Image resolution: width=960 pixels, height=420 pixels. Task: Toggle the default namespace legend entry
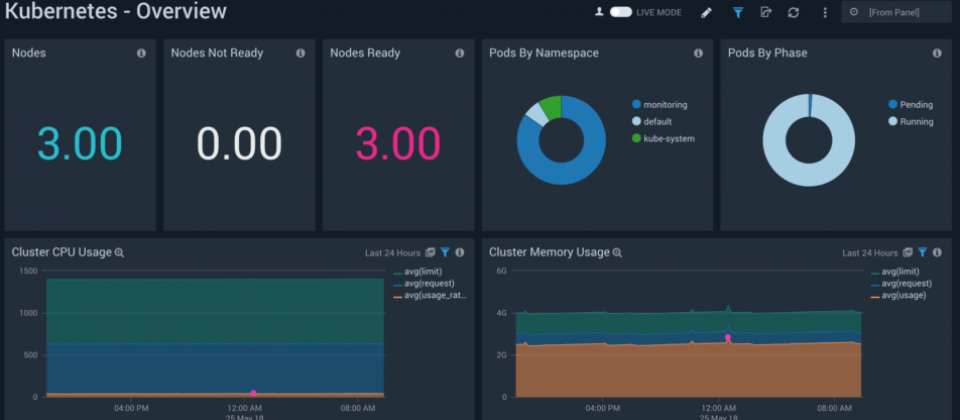653,121
